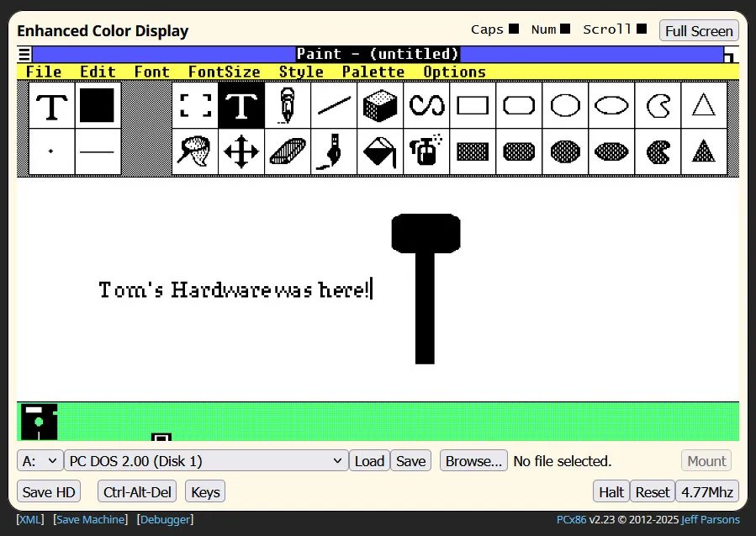Click the Ctrl-Alt-Del button
756x536 pixels.
click(137, 492)
